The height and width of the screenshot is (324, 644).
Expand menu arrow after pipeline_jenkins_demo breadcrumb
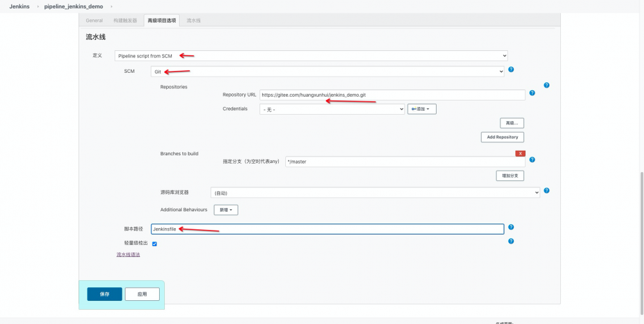[111, 6]
